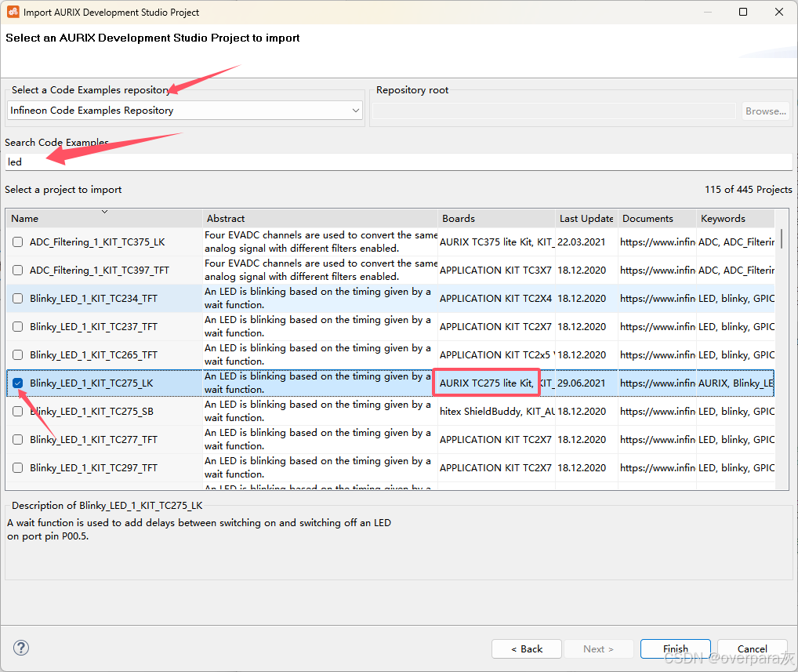Select the Blinky_LED_1_KIT_TC277_TFT project name
798x672 pixels.
point(93,439)
